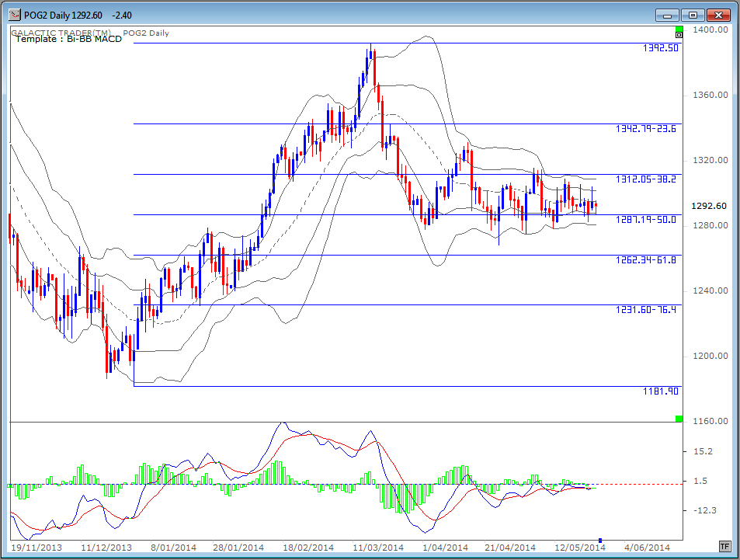The height and width of the screenshot is (560, 740).
Task: Click the 19/11/2013 date label
Action: pos(36,548)
